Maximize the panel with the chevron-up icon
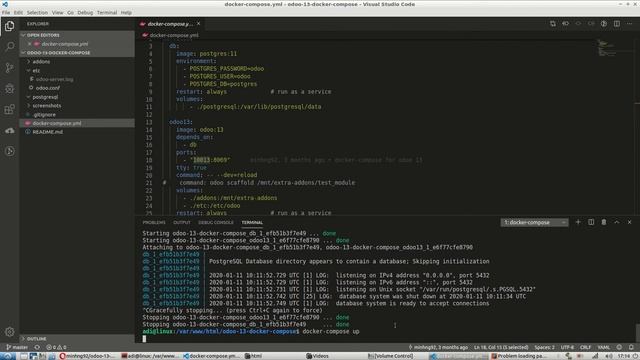This screenshot has height=360, width=640. pos(617,222)
